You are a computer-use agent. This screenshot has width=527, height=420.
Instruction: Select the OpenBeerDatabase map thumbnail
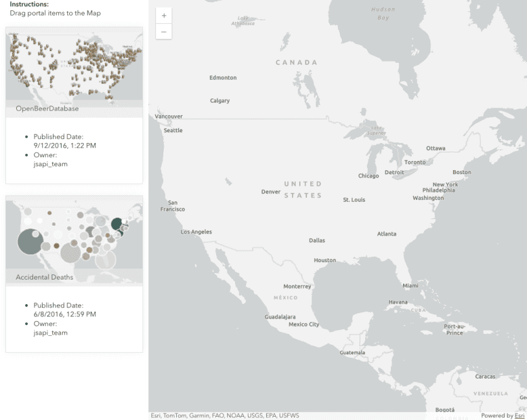click(x=74, y=65)
